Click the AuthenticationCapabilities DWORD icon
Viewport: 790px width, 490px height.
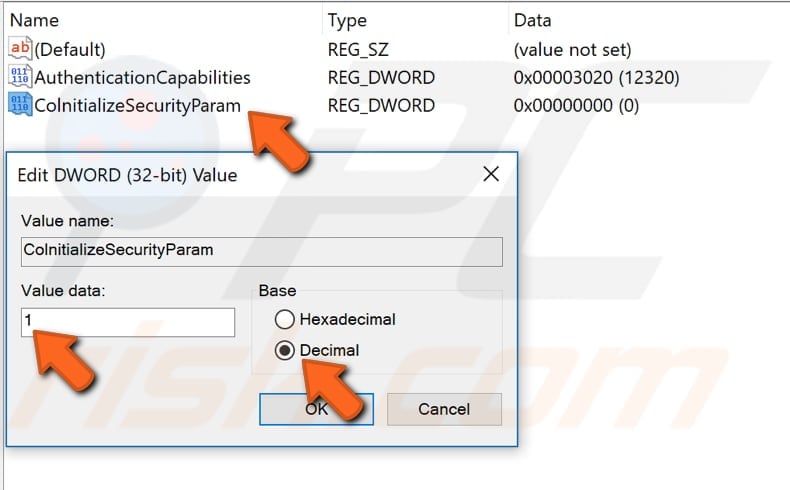pyautogui.click(x=20, y=77)
